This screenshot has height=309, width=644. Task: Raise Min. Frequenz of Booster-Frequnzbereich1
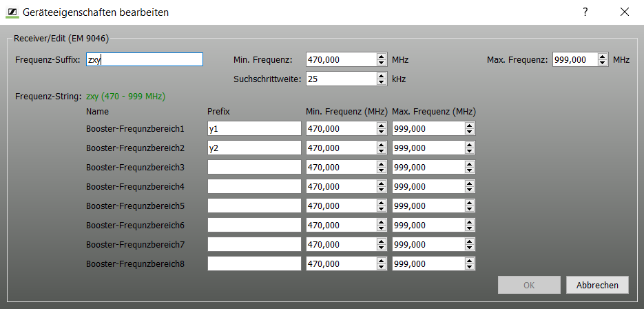point(382,126)
